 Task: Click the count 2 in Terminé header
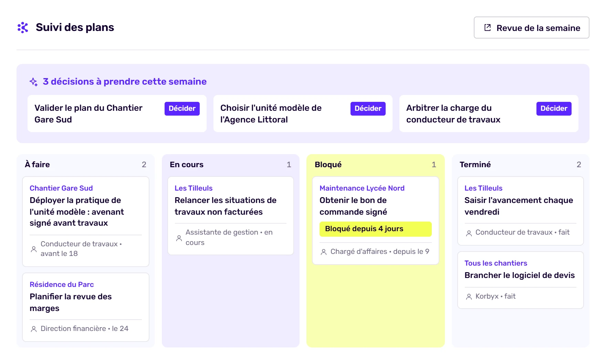tap(579, 165)
